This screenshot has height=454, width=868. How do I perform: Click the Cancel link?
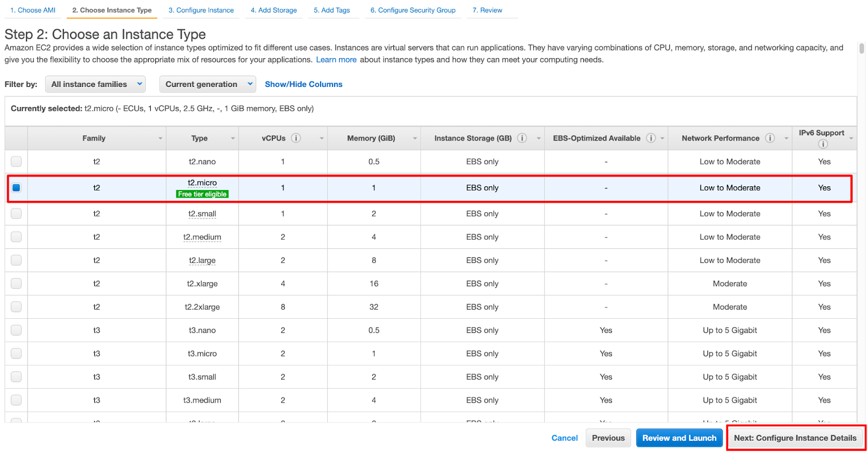pos(565,438)
